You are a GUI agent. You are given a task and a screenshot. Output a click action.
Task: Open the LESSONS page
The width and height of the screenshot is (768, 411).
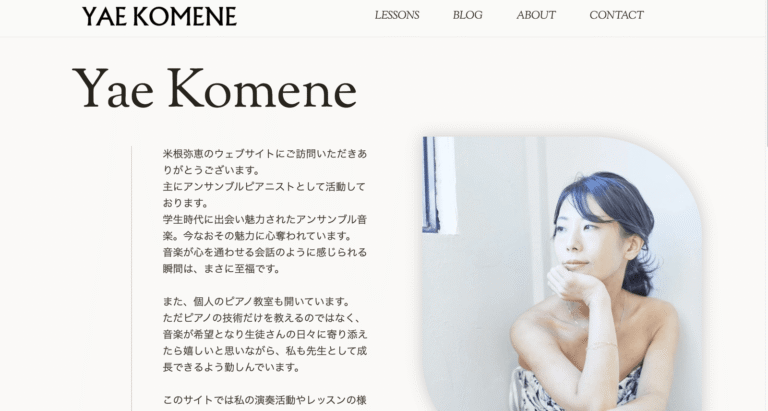click(397, 15)
